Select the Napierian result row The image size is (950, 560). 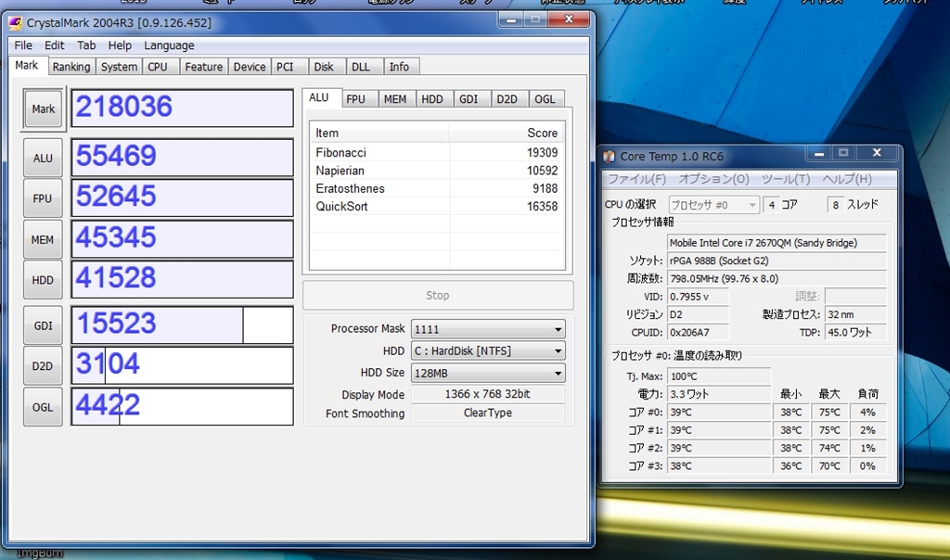click(x=437, y=171)
